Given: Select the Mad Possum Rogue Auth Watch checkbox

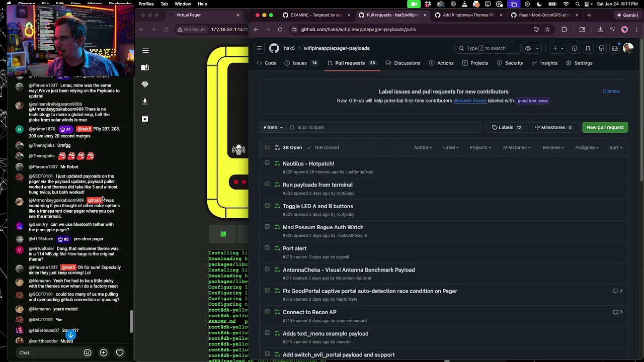Looking at the screenshot, I should click(x=267, y=227).
